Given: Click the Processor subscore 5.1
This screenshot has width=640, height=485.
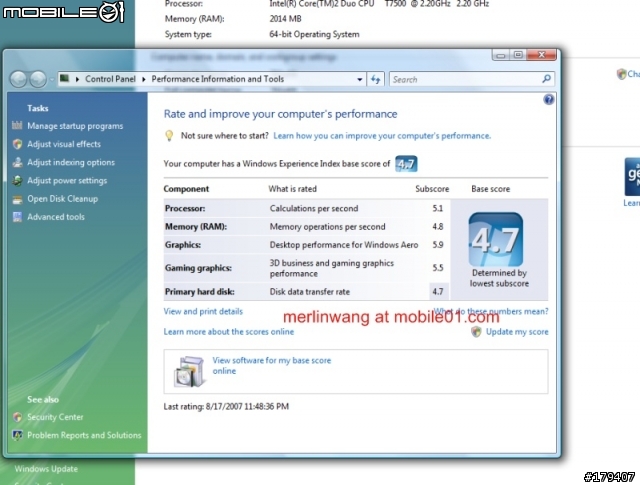Looking at the screenshot, I should (x=438, y=209).
